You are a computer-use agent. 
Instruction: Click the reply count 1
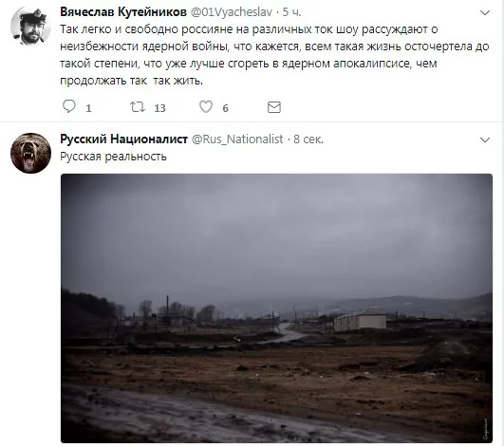88,108
